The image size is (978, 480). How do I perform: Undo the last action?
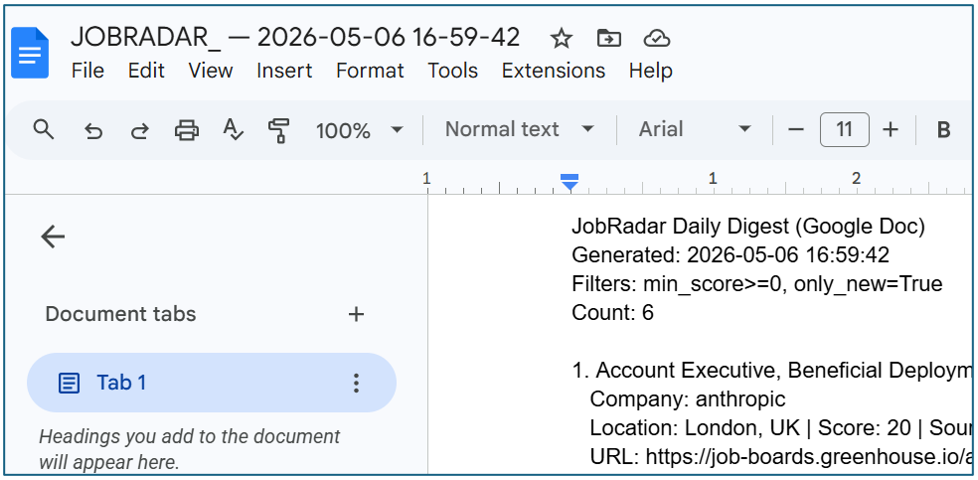click(93, 131)
